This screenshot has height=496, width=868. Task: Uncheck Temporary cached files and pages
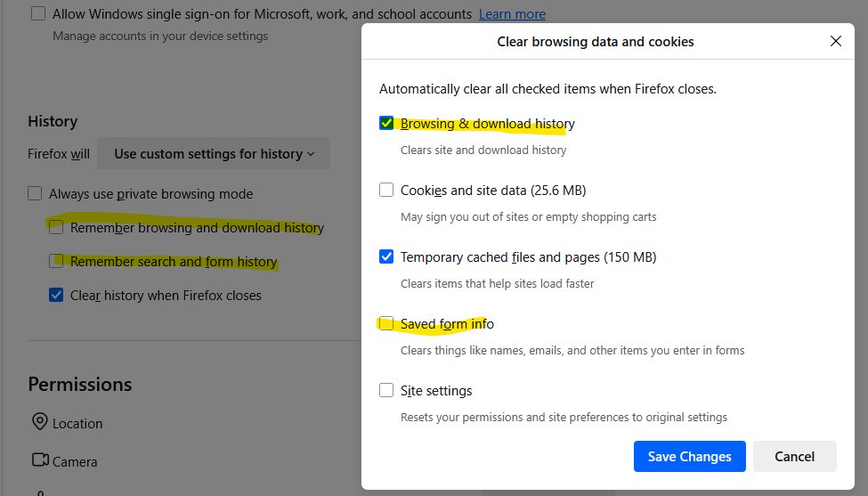(x=386, y=256)
